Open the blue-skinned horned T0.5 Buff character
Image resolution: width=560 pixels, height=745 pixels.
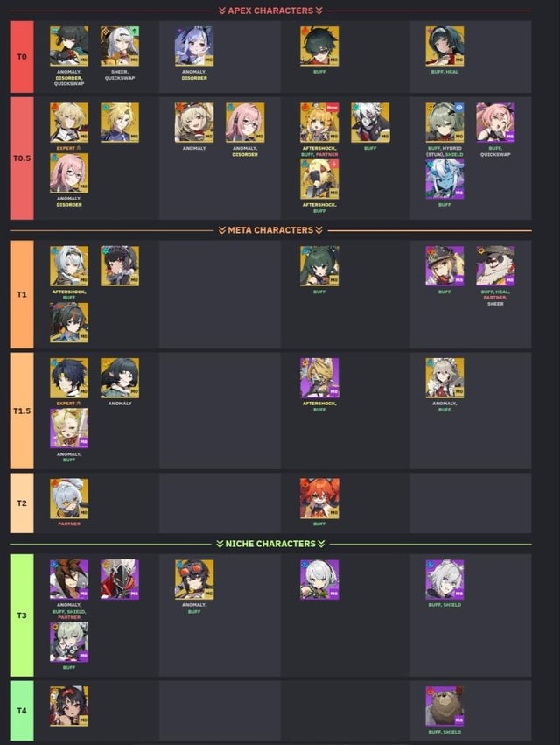(x=444, y=179)
